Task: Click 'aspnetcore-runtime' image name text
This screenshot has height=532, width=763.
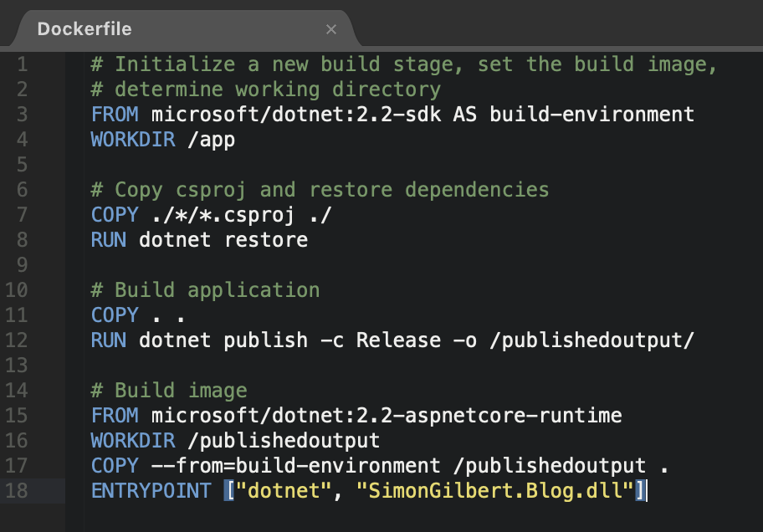Action: pos(514,416)
